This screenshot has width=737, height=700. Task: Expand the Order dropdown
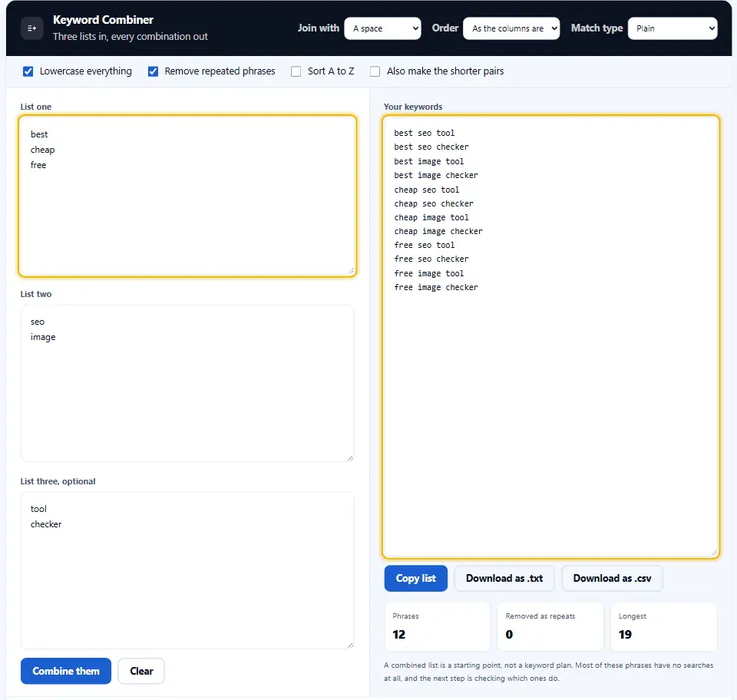(511, 28)
